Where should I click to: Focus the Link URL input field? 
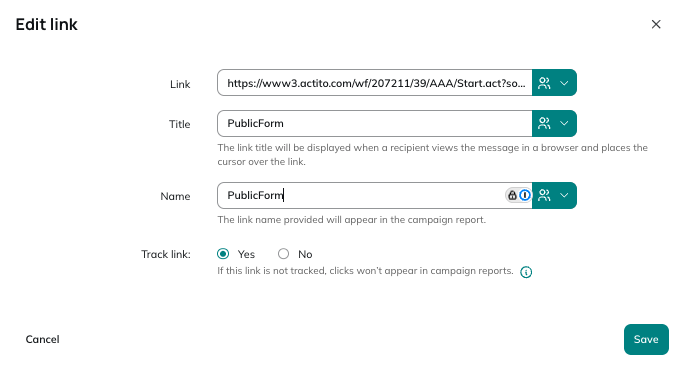pos(375,83)
